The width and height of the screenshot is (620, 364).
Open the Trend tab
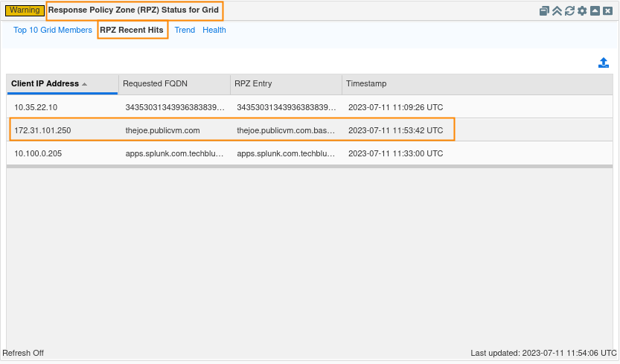185,30
